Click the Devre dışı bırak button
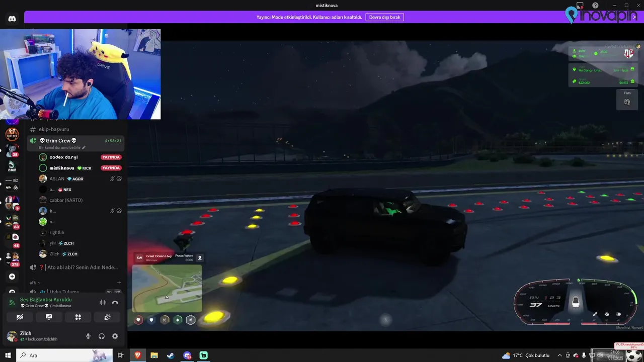The image size is (644, 362). [384, 17]
